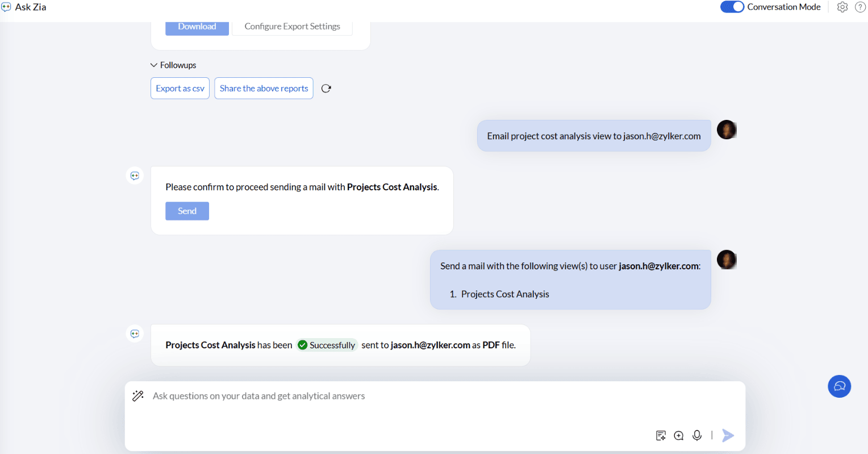Click the microphone voice input icon
Image resolution: width=868 pixels, height=454 pixels.
697,435
